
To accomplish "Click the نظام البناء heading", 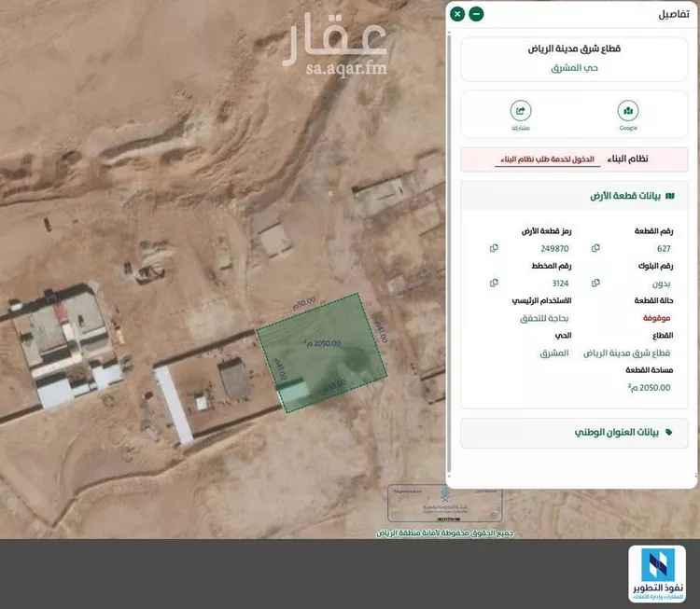I will [x=627, y=159].
